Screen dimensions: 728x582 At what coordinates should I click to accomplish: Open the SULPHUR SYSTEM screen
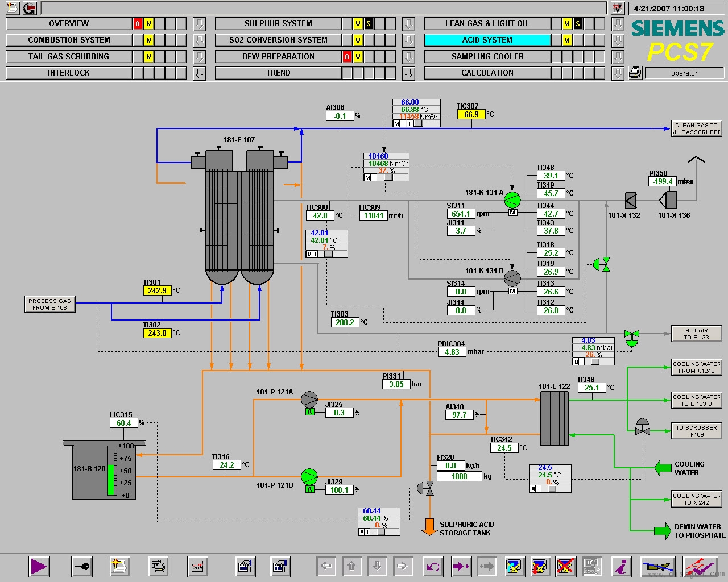click(x=278, y=24)
